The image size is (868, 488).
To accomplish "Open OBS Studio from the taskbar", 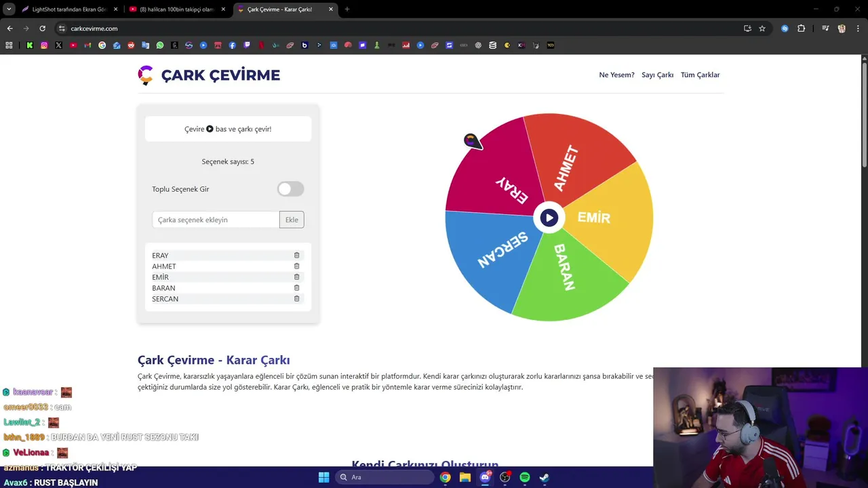I will (505, 477).
